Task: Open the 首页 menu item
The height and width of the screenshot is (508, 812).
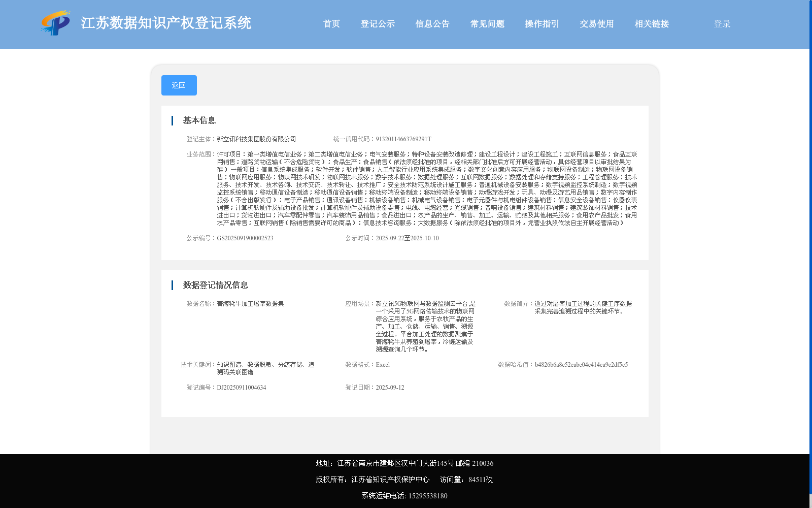Action: click(332, 24)
